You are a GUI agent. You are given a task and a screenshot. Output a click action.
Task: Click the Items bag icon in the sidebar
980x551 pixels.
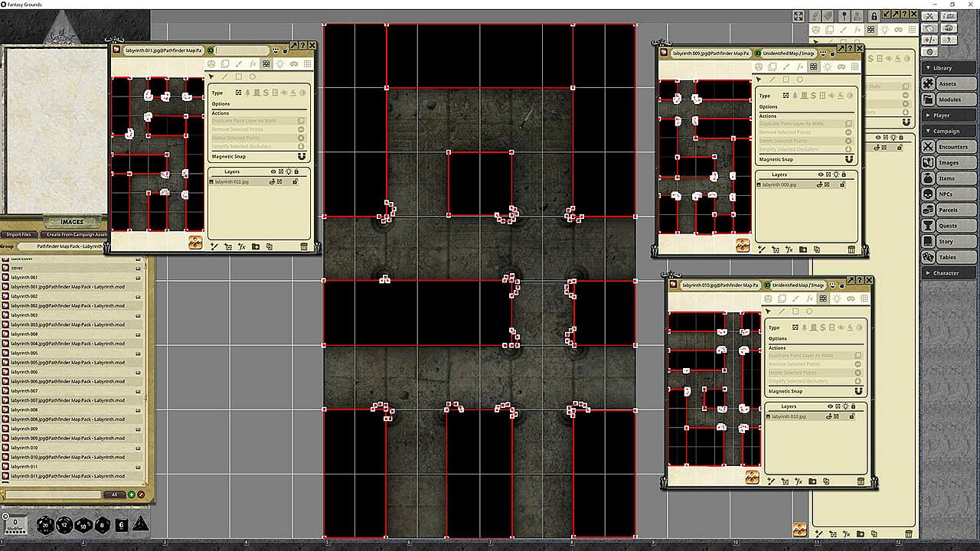tap(928, 178)
